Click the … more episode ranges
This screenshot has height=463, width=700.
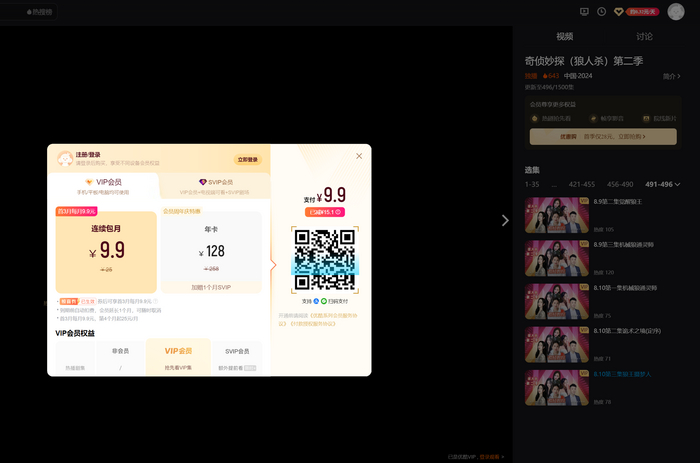tap(554, 184)
